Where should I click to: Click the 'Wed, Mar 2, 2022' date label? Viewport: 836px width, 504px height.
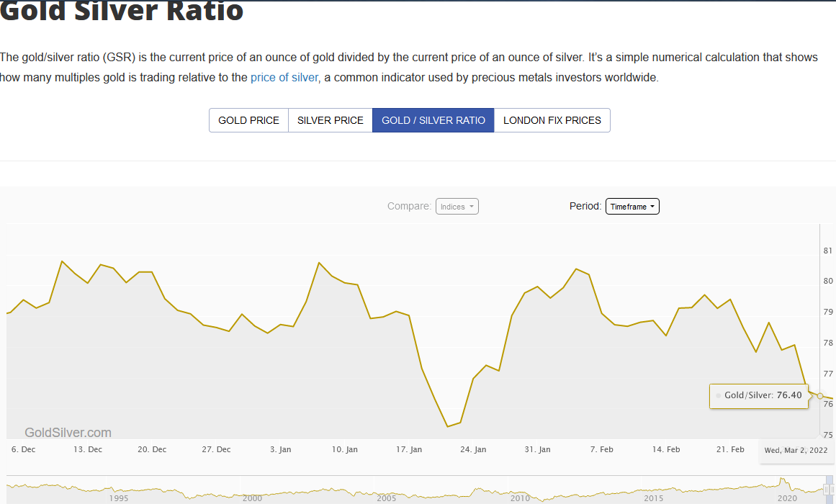796,450
